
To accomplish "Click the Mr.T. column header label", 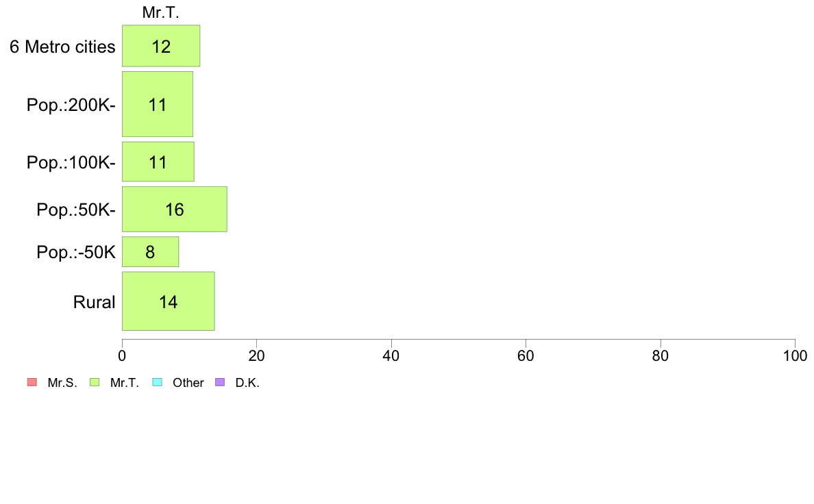I will click(161, 12).
